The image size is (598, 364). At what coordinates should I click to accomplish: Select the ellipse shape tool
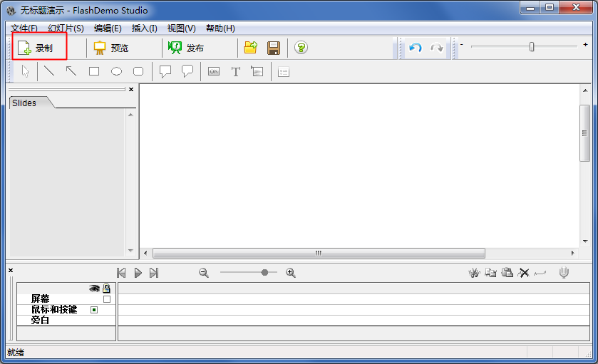(x=116, y=71)
